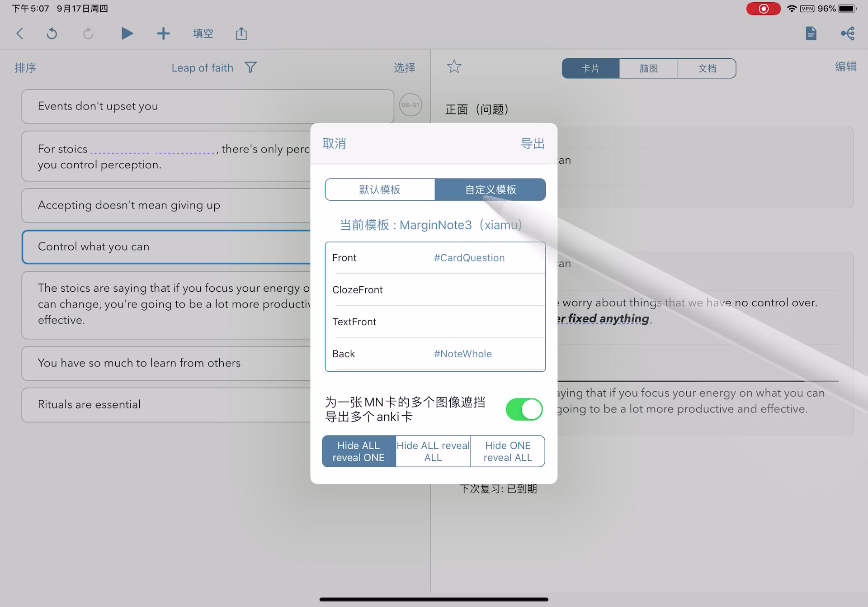Image resolution: width=868 pixels, height=607 pixels.
Task: Tap the redo icon in toolbar
Action: tap(88, 33)
